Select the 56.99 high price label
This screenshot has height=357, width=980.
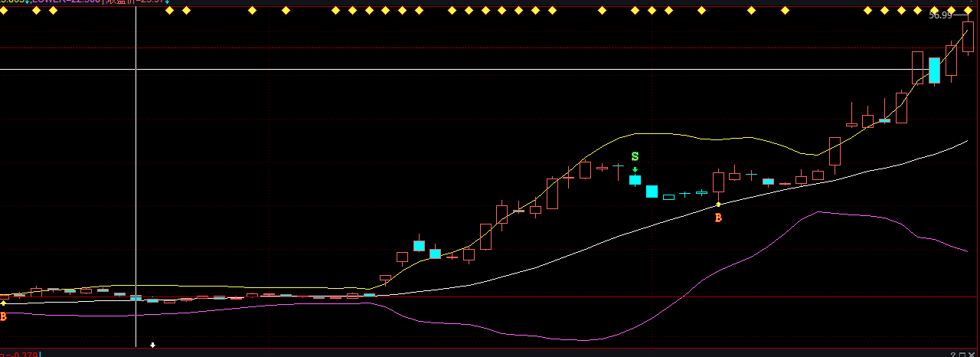coord(940,15)
